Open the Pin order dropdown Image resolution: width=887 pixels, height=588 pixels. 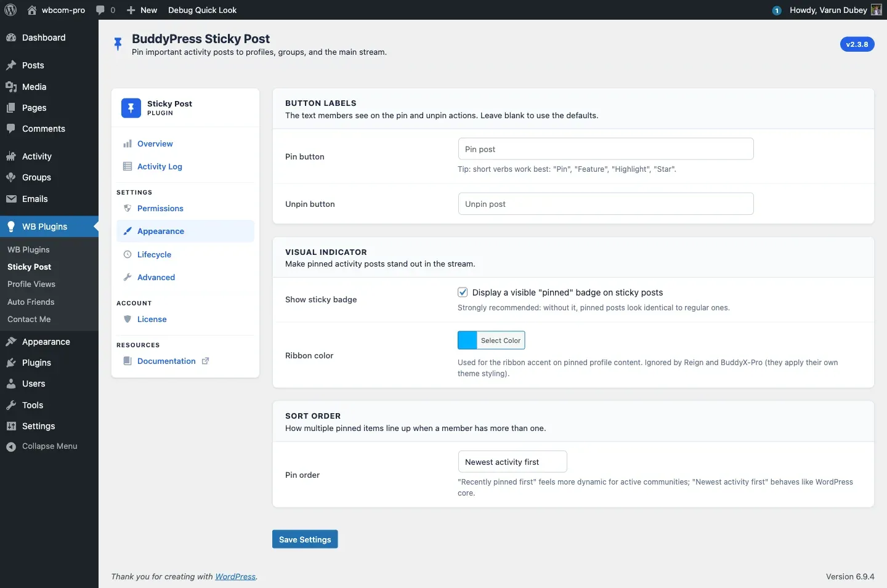(512, 462)
